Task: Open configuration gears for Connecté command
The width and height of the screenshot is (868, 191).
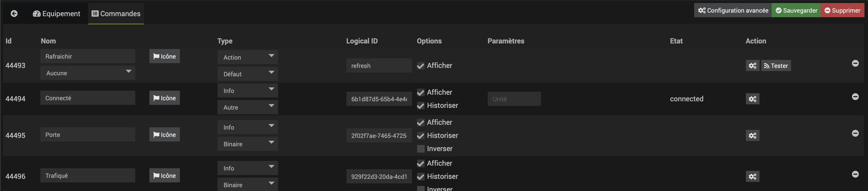Action: 752,99
